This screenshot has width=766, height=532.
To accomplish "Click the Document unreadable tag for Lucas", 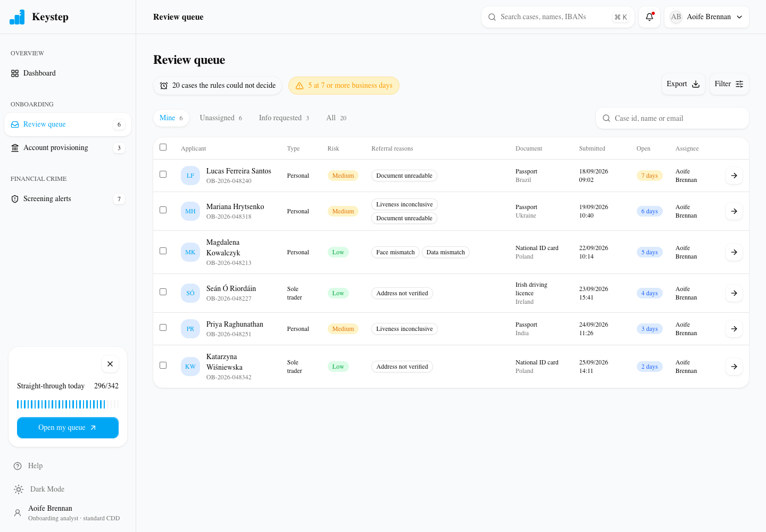I will coord(404,176).
